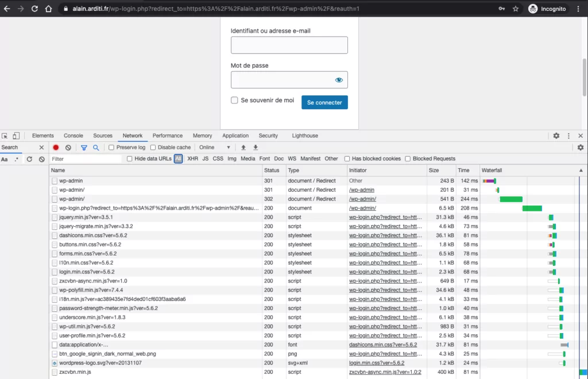The width and height of the screenshot is (588, 379).
Task: Show password with the eye icon
Action: [x=339, y=80]
